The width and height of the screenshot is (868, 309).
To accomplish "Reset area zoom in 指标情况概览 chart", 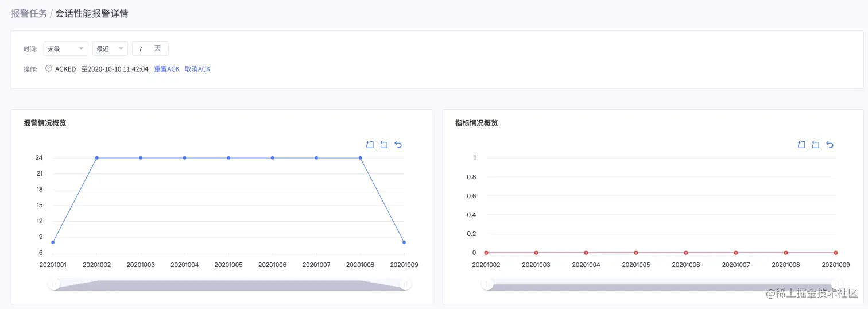I will (x=816, y=145).
